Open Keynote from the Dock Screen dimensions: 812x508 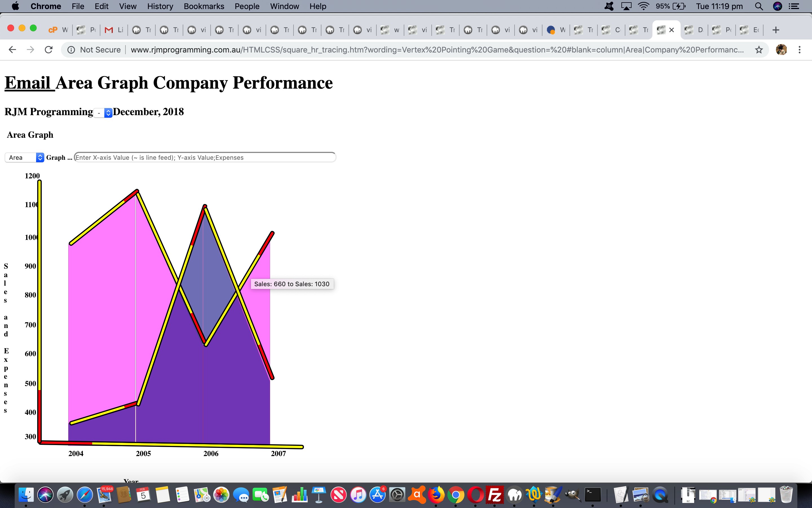point(319,494)
